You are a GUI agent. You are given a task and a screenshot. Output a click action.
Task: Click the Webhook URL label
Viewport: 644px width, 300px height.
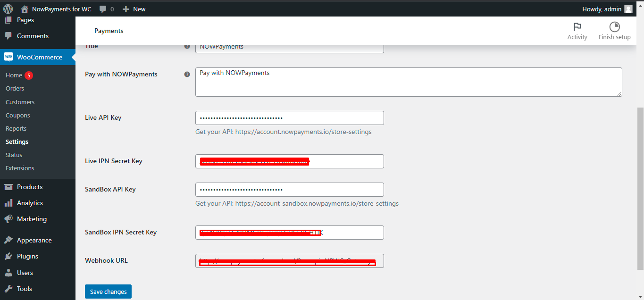point(106,260)
